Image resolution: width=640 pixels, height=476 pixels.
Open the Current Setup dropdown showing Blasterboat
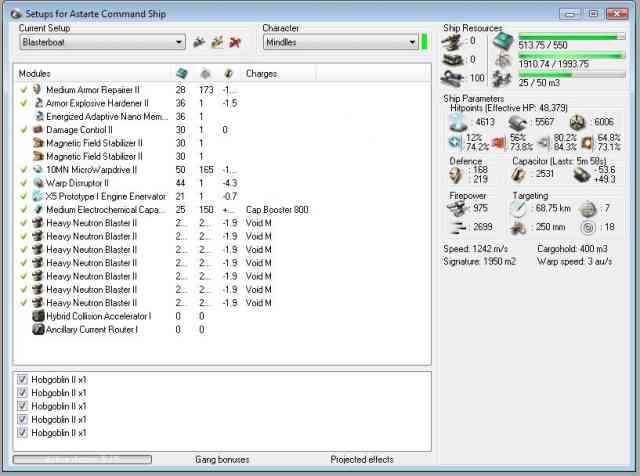coord(102,42)
